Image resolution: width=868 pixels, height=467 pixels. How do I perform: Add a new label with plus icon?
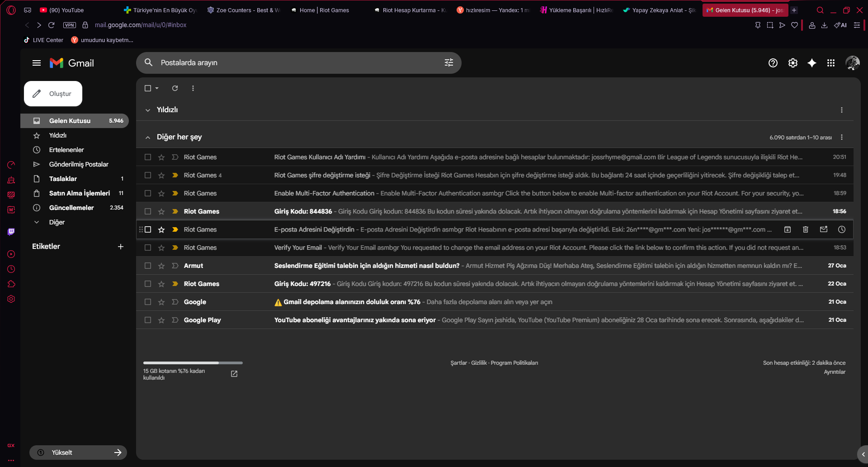click(x=121, y=247)
